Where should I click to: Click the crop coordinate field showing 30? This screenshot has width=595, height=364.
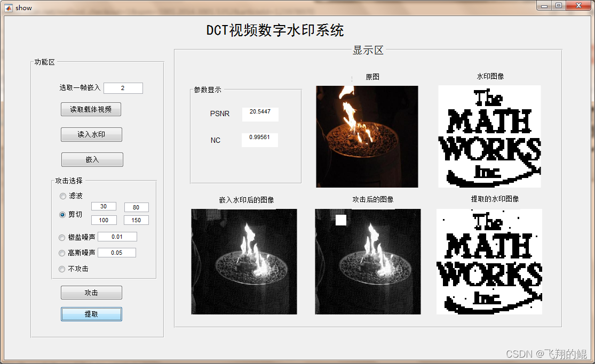(104, 206)
